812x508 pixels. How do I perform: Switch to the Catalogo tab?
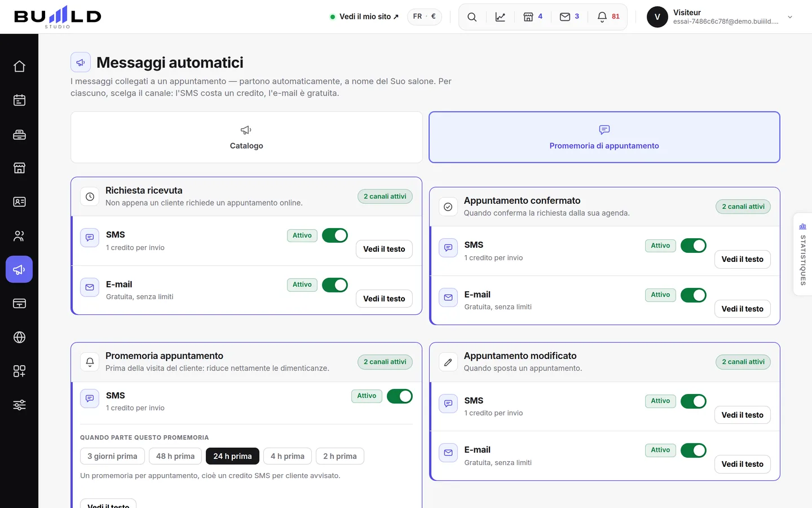246,137
